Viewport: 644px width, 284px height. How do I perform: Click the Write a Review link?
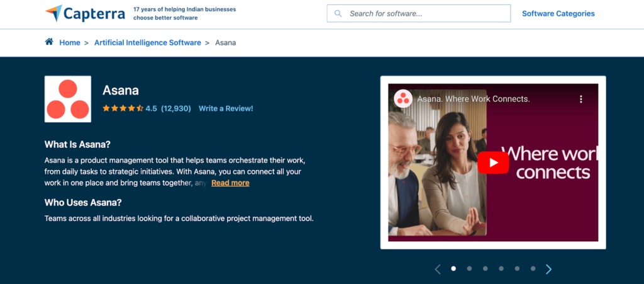226,108
